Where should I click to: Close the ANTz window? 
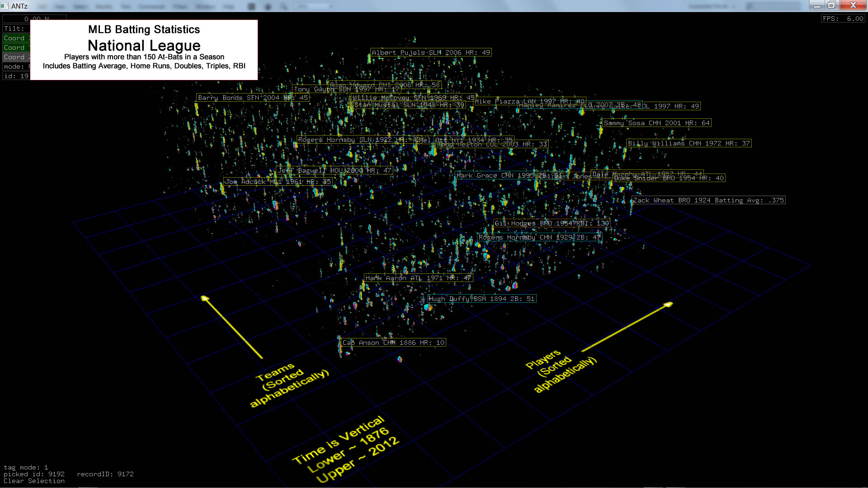[853, 5]
